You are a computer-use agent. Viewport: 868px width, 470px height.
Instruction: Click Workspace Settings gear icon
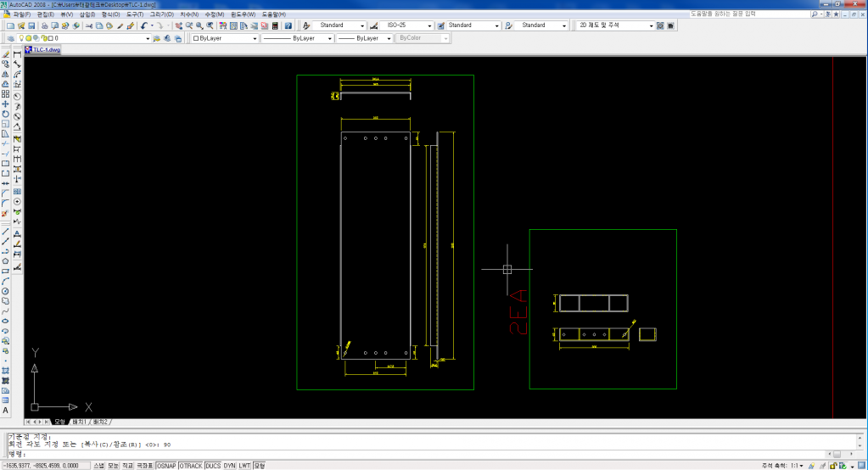[660, 26]
